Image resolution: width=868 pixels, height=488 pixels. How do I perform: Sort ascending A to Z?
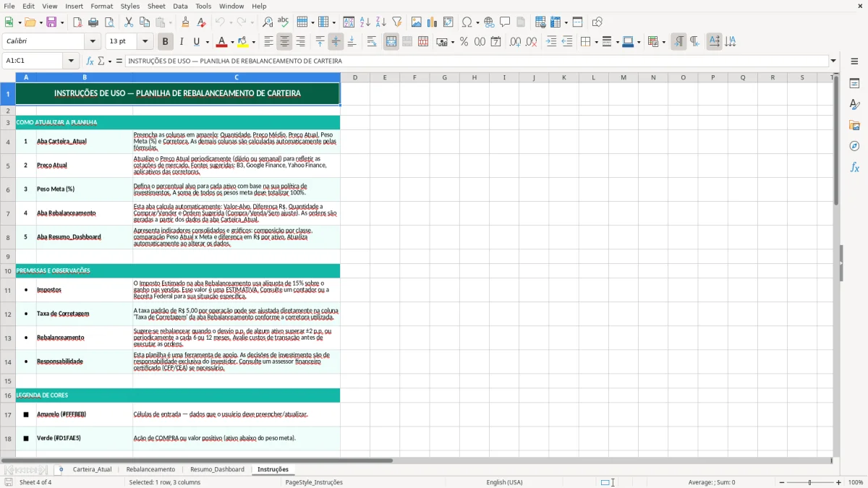(365, 22)
